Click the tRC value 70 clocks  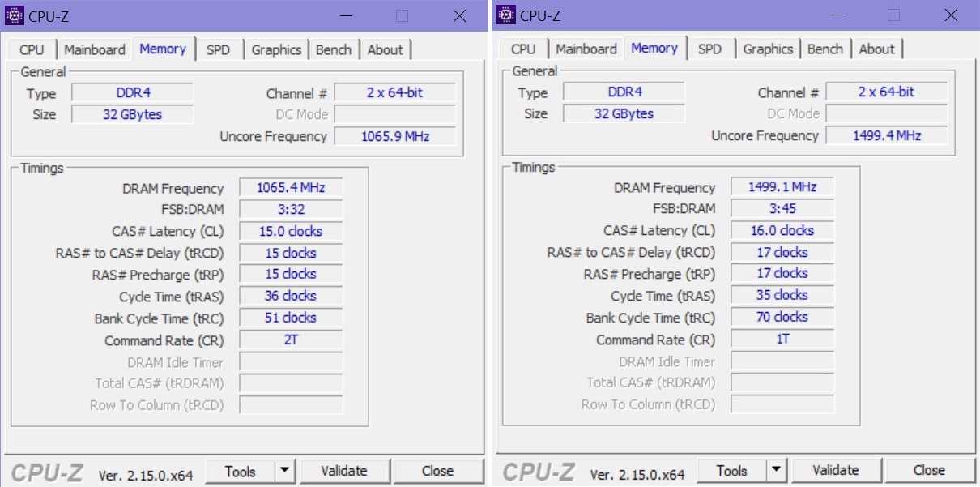(782, 317)
